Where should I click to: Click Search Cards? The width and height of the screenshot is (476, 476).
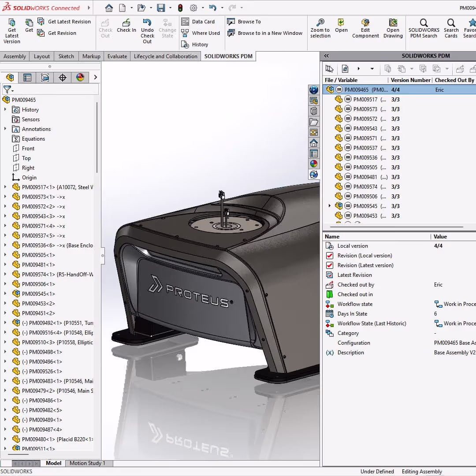pyautogui.click(x=451, y=29)
